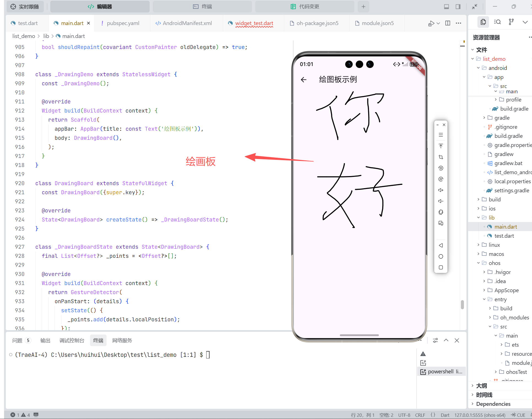Expand the 大纲 outline section
The width and height of the screenshot is (532, 419).
coord(481,386)
